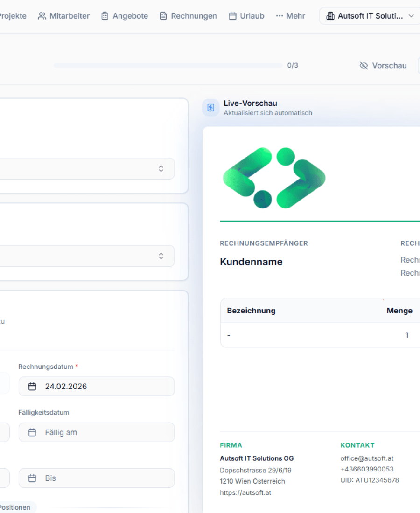
Task: Click the Urlaub calendar icon
Action: [232, 16]
